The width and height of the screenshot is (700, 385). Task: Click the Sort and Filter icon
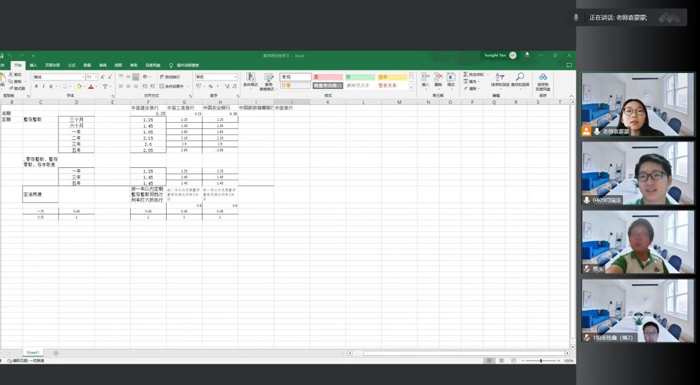point(500,80)
